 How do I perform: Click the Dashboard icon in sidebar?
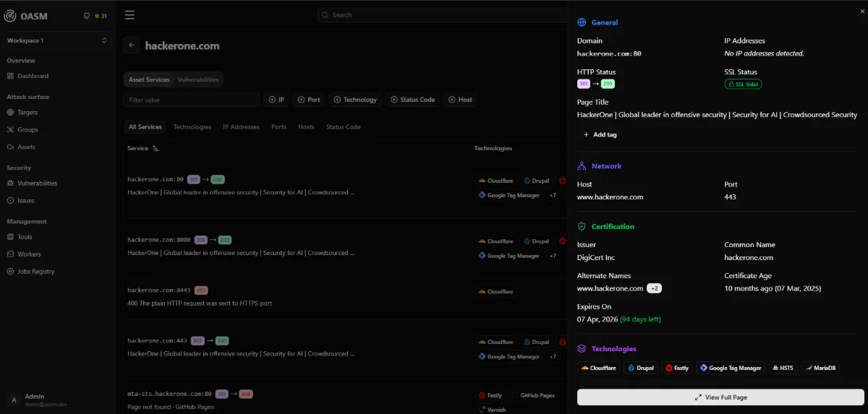click(x=10, y=76)
